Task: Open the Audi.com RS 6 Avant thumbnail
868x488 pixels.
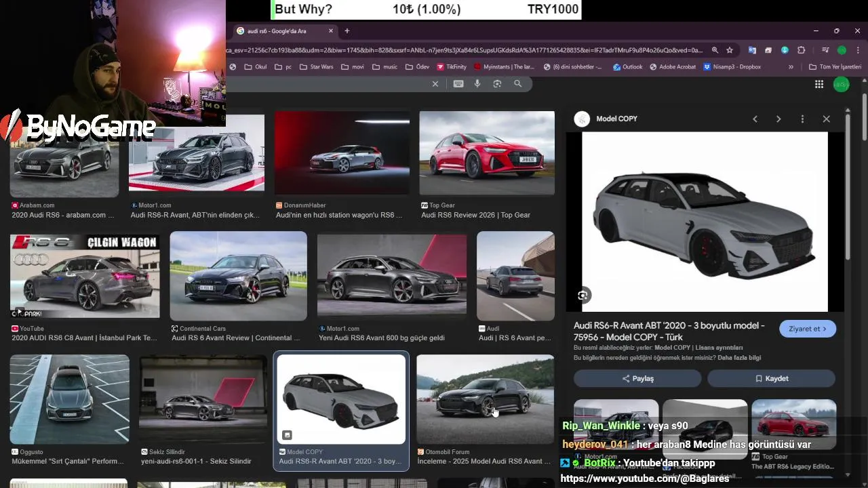Action: tap(515, 276)
